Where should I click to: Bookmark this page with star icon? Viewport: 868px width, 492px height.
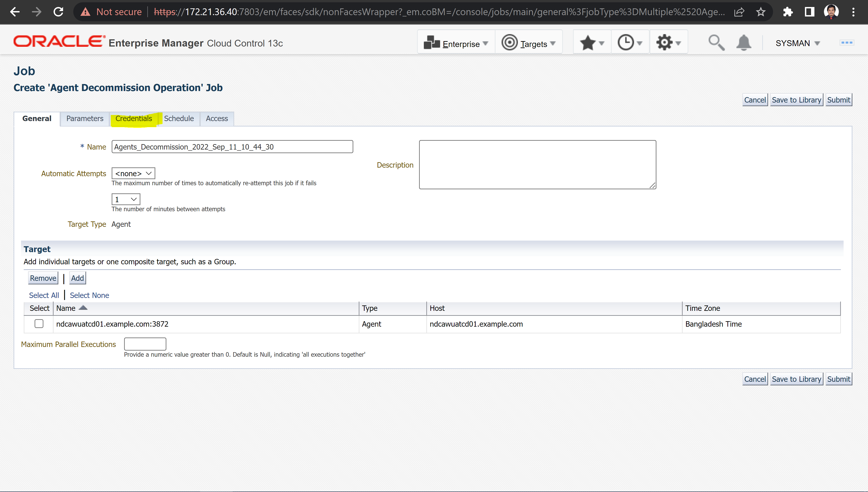click(x=761, y=12)
